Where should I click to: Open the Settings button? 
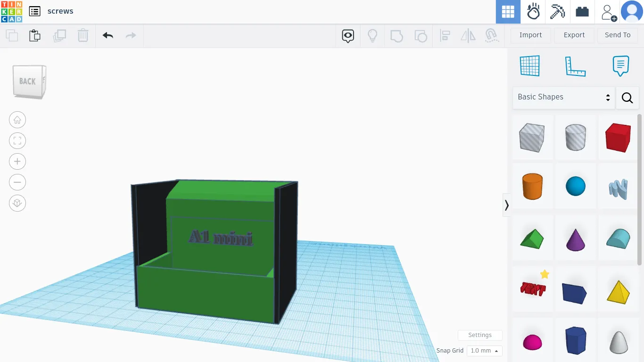pyautogui.click(x=480, y=335)
